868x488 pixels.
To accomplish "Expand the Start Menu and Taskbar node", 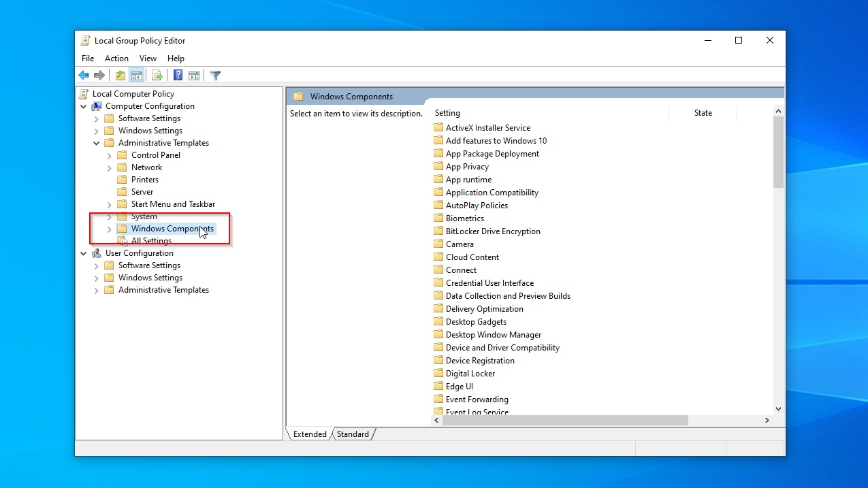I will click(110, 204).
